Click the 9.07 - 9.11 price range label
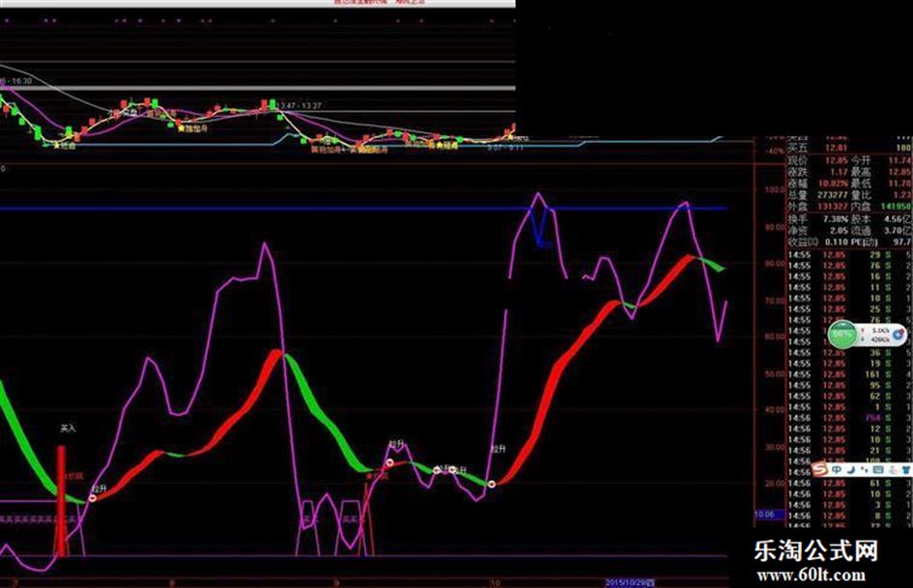Image resolution: width=913 pixels, height=588 pixels. tap(505, 148)
